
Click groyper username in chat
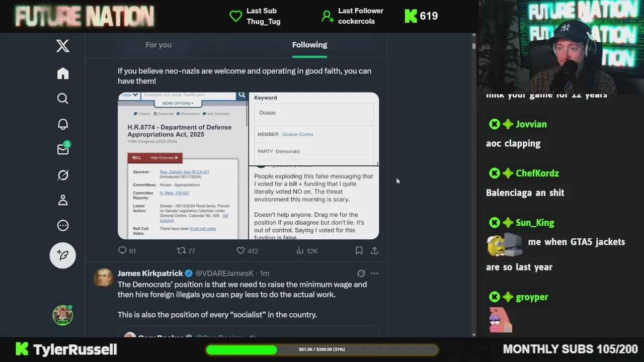pyautogui.click(x=531, y=297)
